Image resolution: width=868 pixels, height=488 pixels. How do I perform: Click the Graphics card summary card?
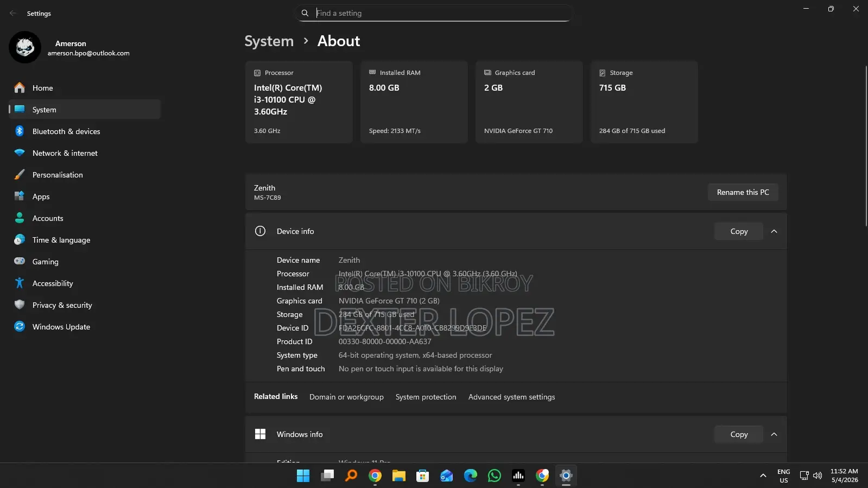(x=529, y=102)
